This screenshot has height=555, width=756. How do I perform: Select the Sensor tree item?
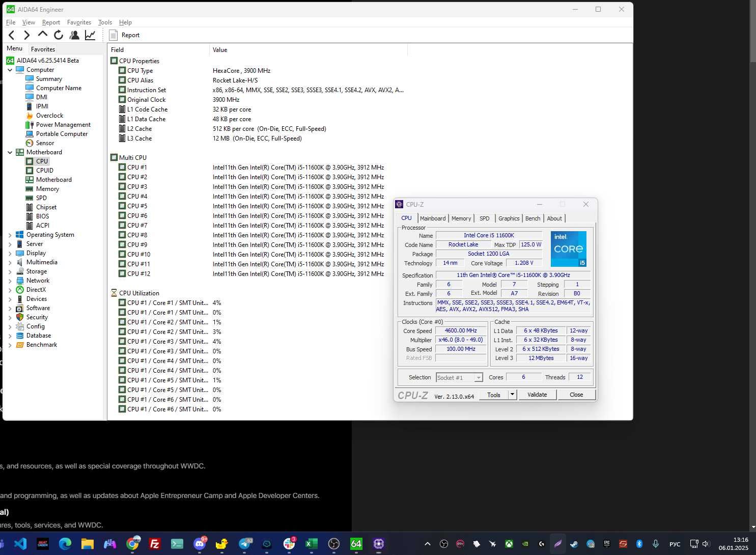coord(45,143)
